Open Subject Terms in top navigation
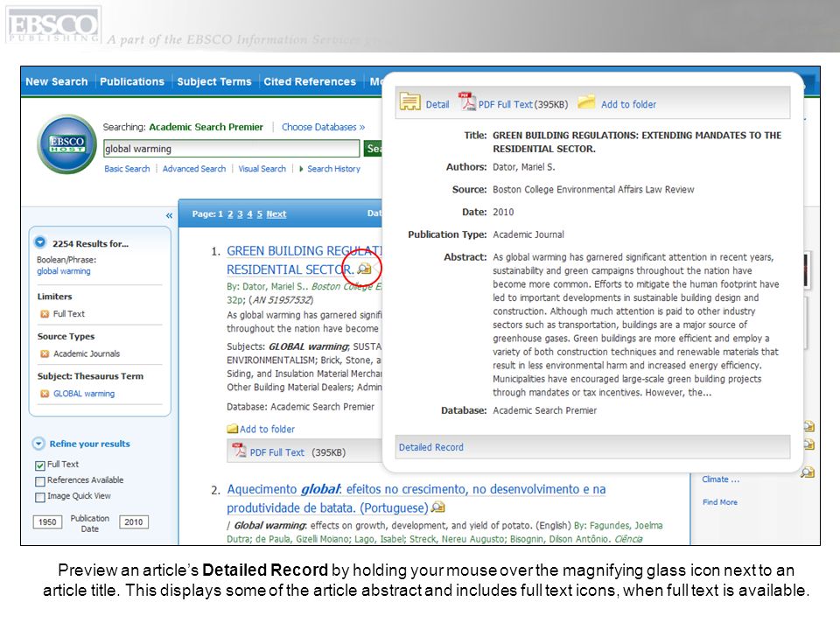This screenshot has height=630, width=840. (214, 81)
